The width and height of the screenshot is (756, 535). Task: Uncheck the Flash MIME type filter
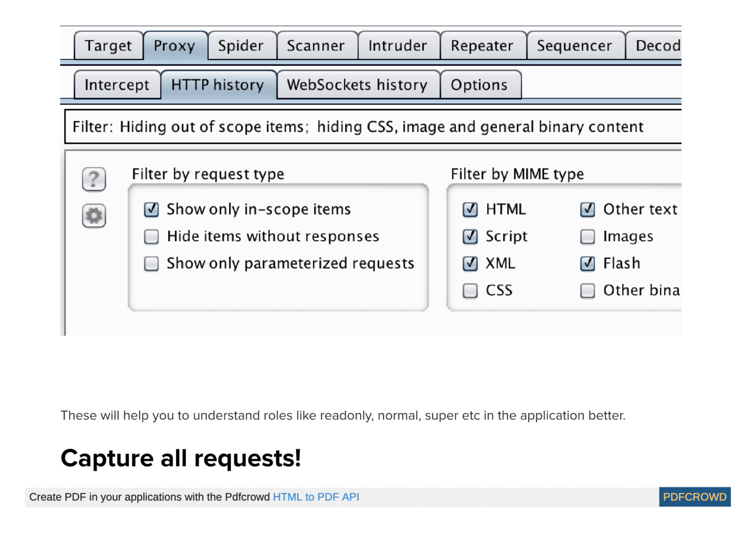[x=588, y=263]
